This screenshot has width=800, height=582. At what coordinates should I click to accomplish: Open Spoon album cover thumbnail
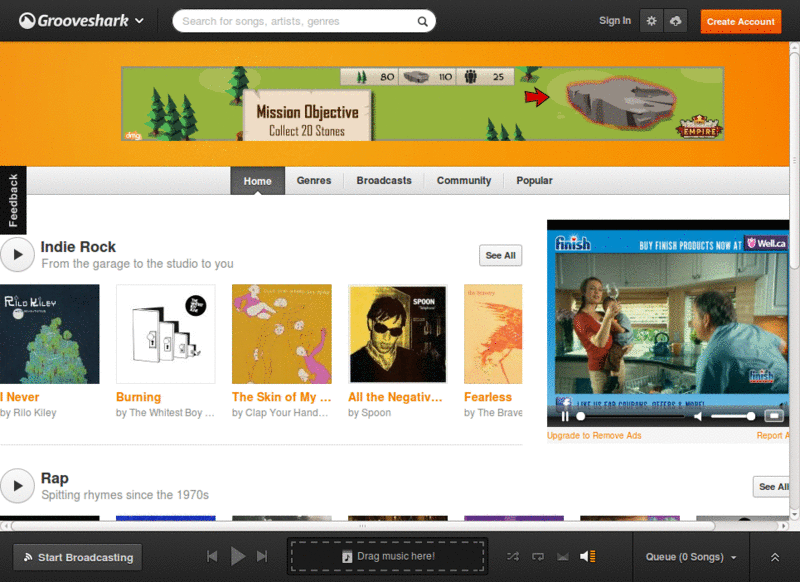coord(397,334)
